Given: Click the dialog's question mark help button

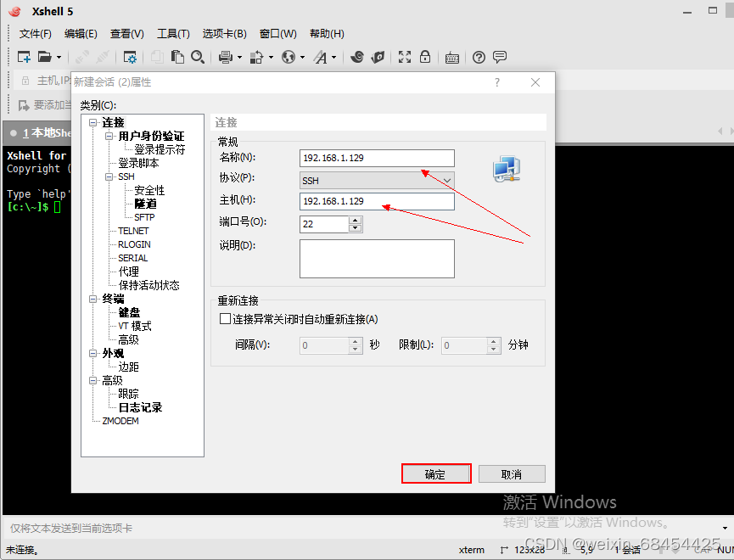Looking at the screenshot, I should pyautogui.click(x=497, y=82).
